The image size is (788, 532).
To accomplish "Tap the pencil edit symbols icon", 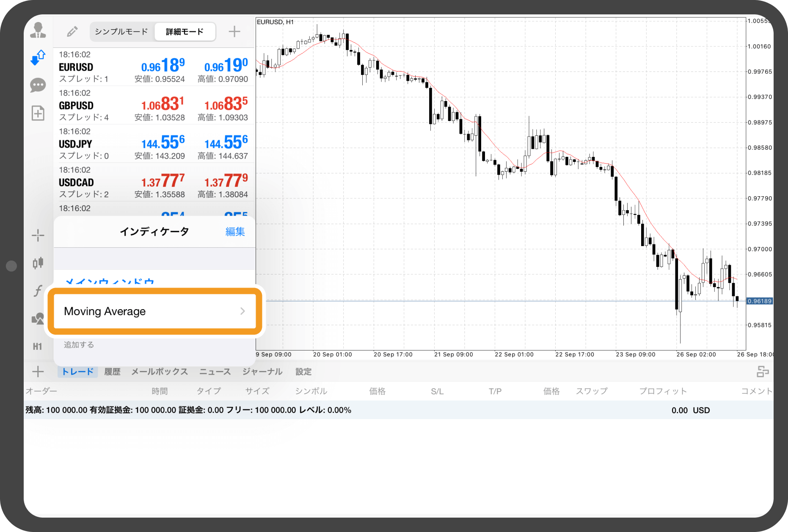I will 72,31.
